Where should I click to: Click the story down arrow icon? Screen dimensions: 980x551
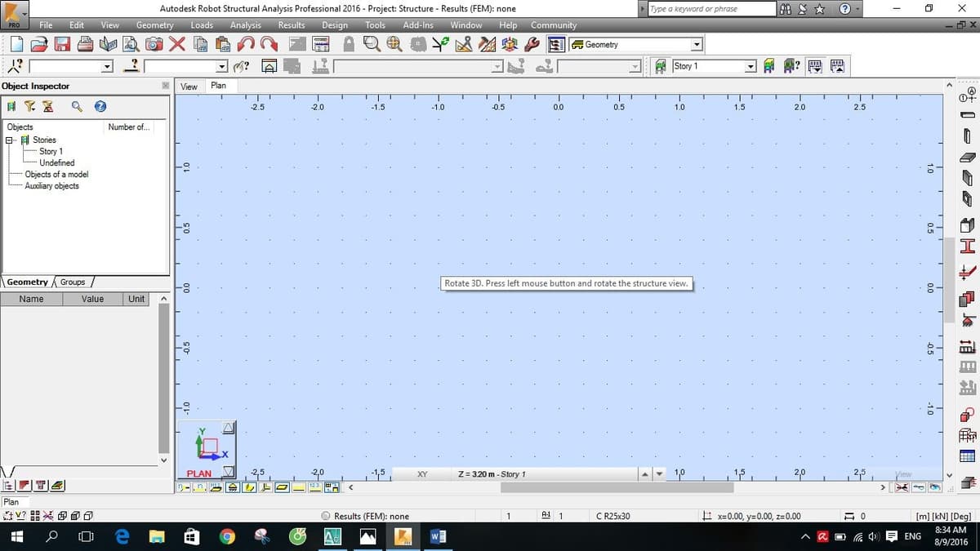tap(815, 65)
